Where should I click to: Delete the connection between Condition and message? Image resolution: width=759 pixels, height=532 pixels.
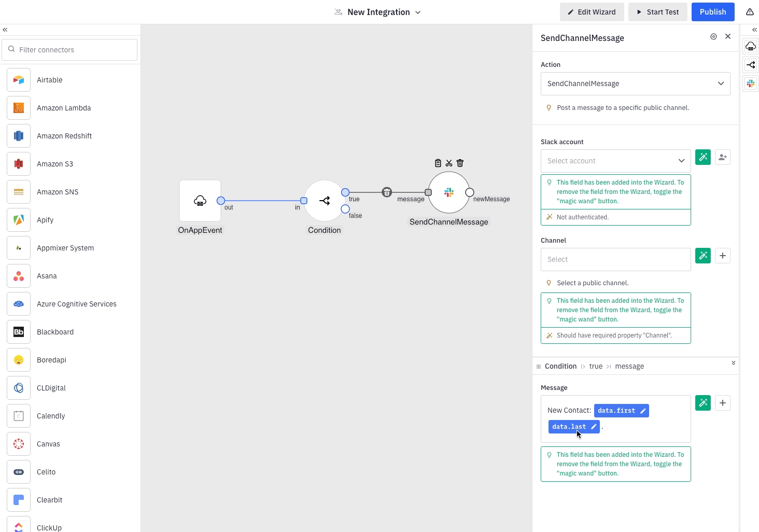387,192
